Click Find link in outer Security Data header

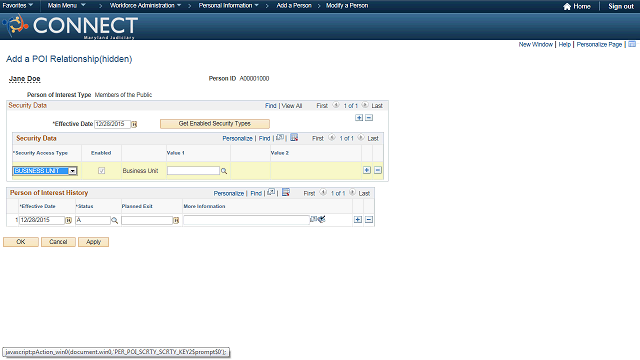[271, 106]
